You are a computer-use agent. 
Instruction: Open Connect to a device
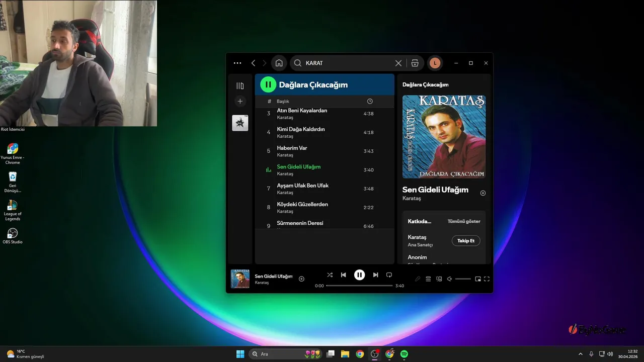point(439,279)
